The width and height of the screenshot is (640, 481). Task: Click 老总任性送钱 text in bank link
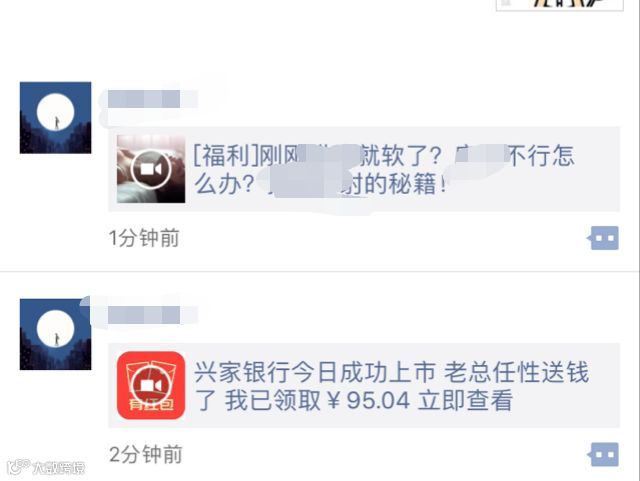click(516, 372)
